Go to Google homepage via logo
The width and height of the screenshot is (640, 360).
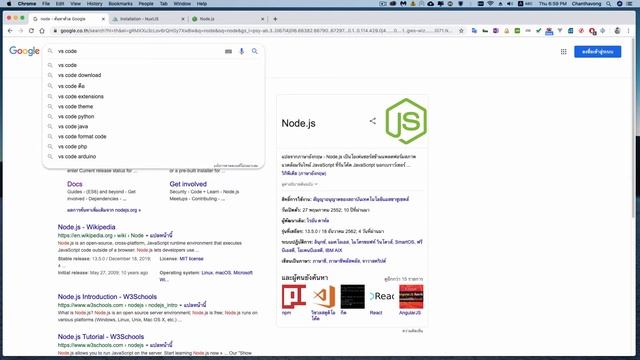click(x=24, y=51)
